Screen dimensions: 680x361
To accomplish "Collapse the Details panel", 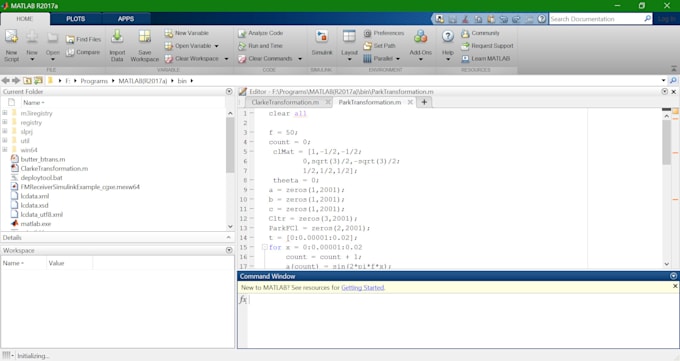I will 229,237.
